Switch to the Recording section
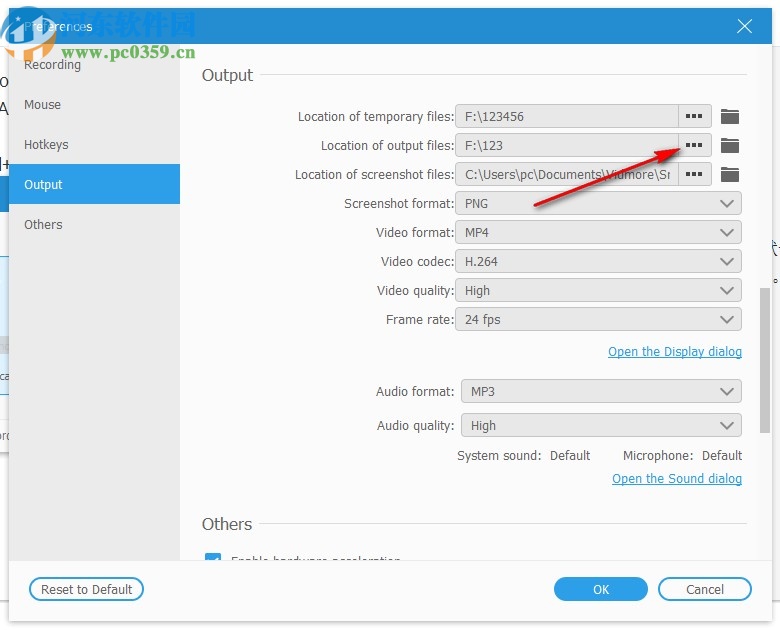 tap(94, 65)
